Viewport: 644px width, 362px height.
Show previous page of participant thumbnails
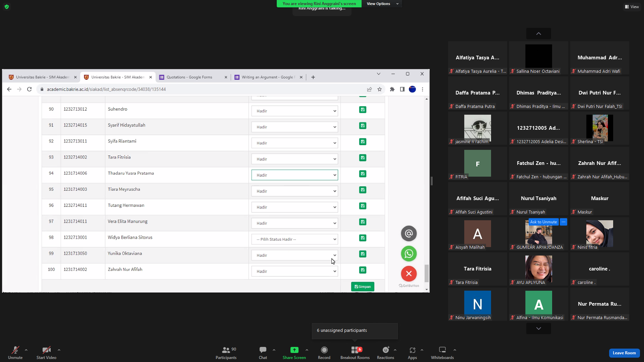point(539,34)
